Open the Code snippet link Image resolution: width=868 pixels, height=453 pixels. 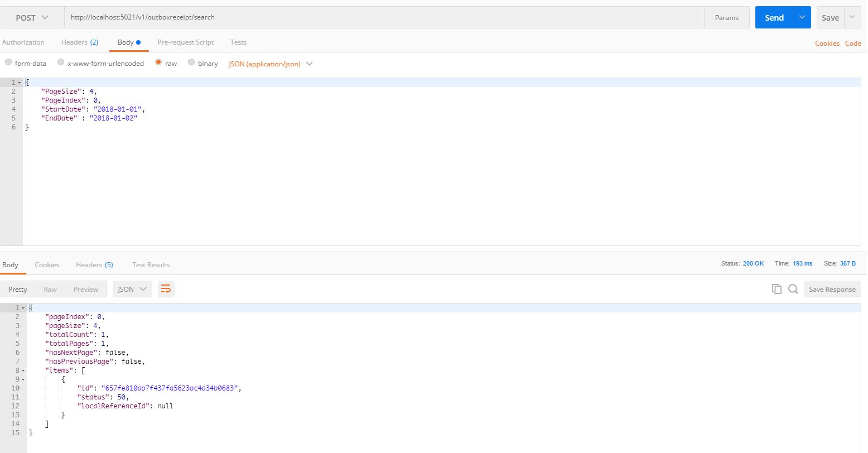point(853,43)
